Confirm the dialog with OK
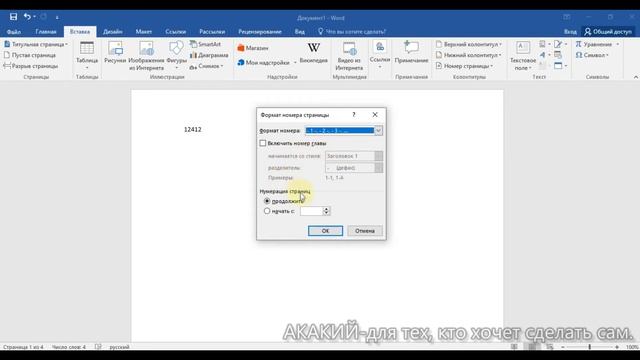640x360 pixels. pyautogui.click(x=325, y=231)
